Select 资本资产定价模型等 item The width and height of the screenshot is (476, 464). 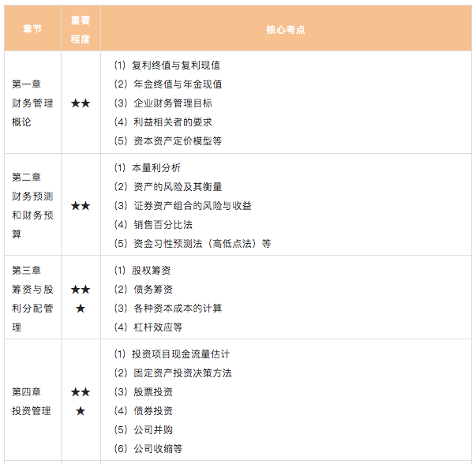[168, 140]
